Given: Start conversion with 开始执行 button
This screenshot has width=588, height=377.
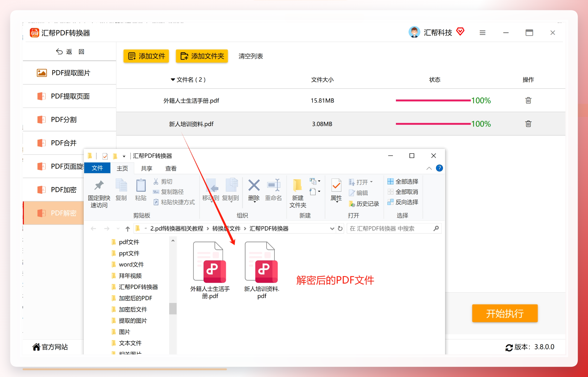Looking at the screenshot, I should click(x=505, y=313).
